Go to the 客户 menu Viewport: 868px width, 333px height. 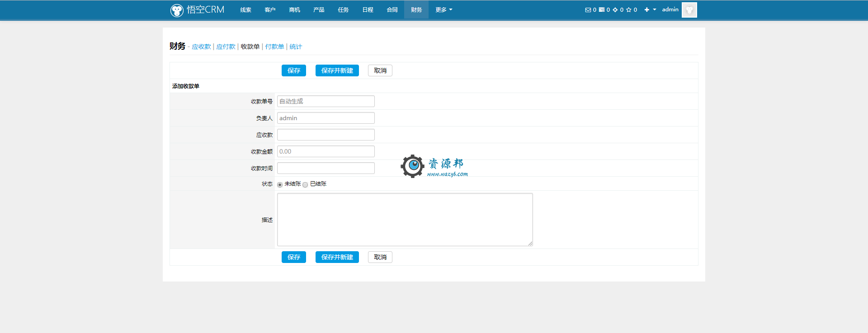point(270,9)
